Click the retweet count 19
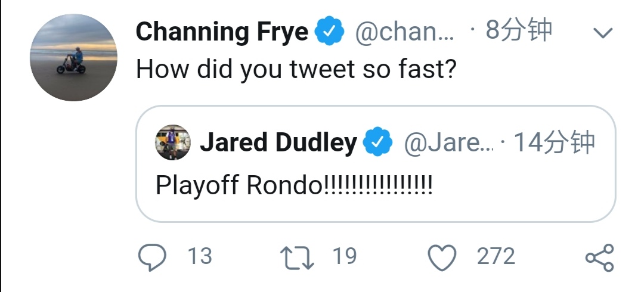644x292 pixels. 344,257
